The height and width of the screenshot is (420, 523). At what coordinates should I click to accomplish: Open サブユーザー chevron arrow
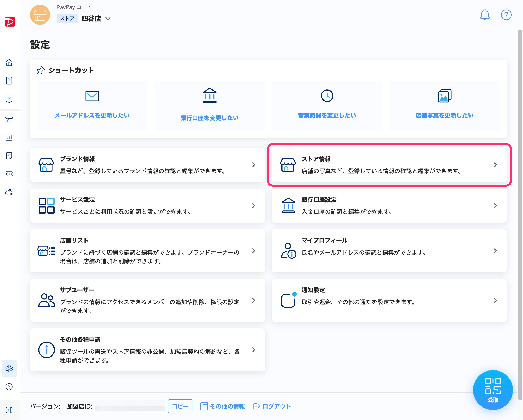tap(254, 300)
